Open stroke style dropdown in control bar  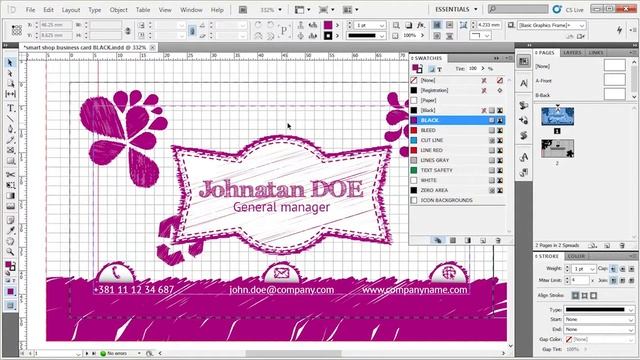(382, 36)
